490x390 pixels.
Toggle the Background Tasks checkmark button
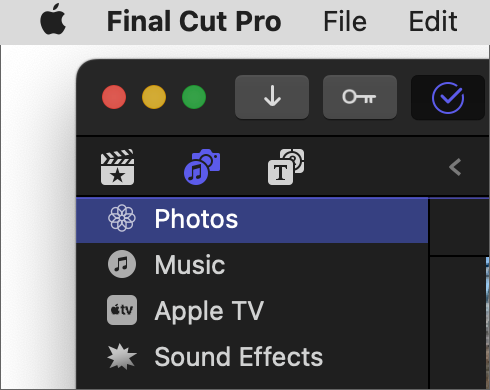pos(448,98)
